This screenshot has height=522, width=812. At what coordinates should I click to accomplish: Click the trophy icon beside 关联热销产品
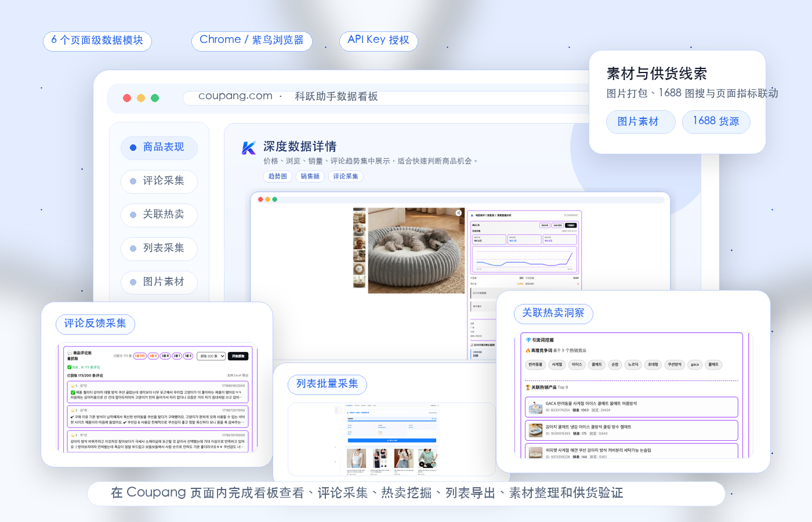528,387
